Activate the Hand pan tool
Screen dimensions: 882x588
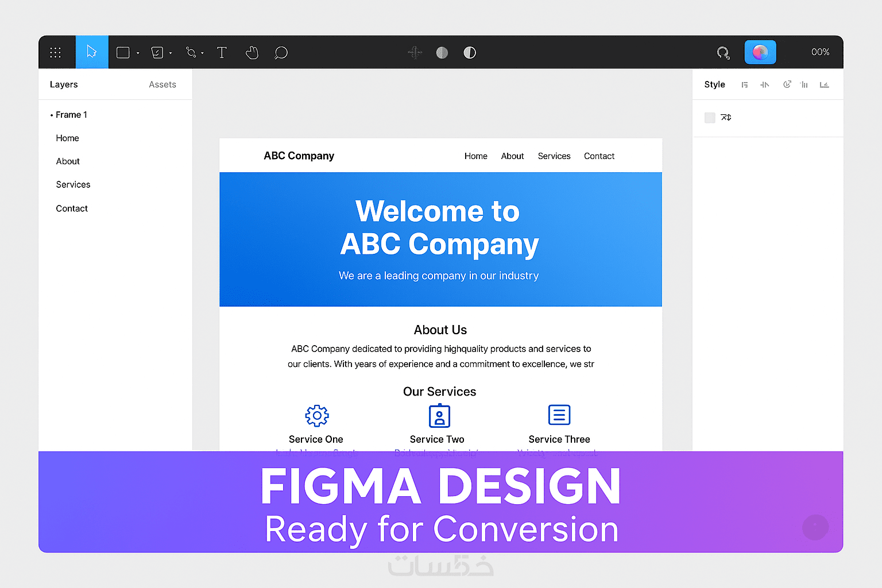[x=252, y=53]
